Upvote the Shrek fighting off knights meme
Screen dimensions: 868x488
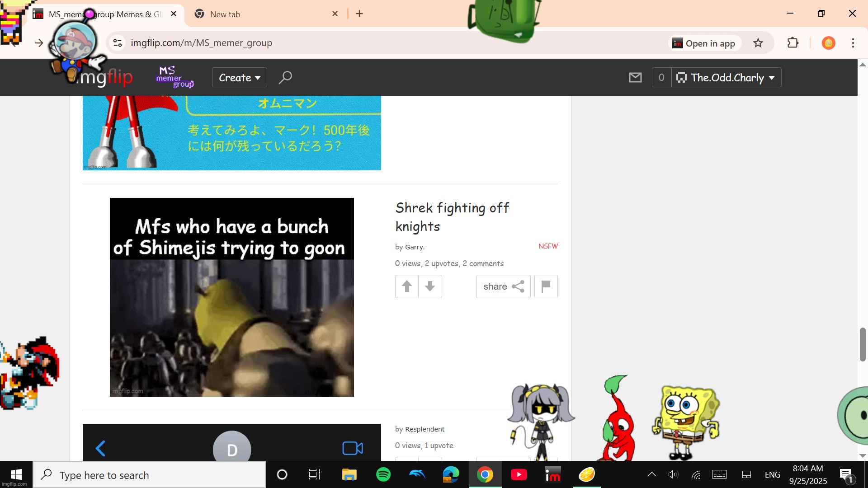coord(407,286)
